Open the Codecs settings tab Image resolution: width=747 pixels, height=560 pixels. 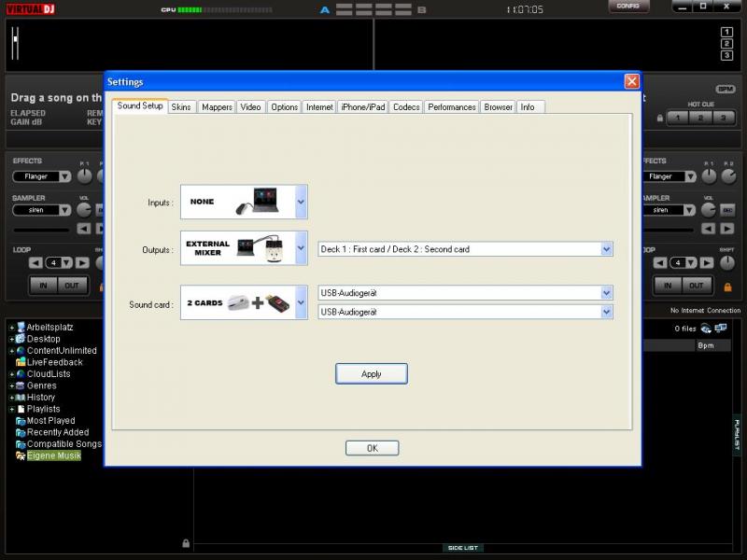[x=406, y=107]
